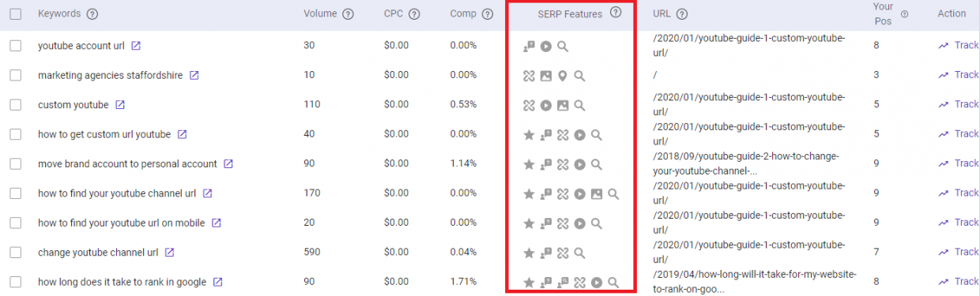Screen dimensions: 980x296
Task: Click help icon next to Keywords header
Action: (x=92, y=14)
